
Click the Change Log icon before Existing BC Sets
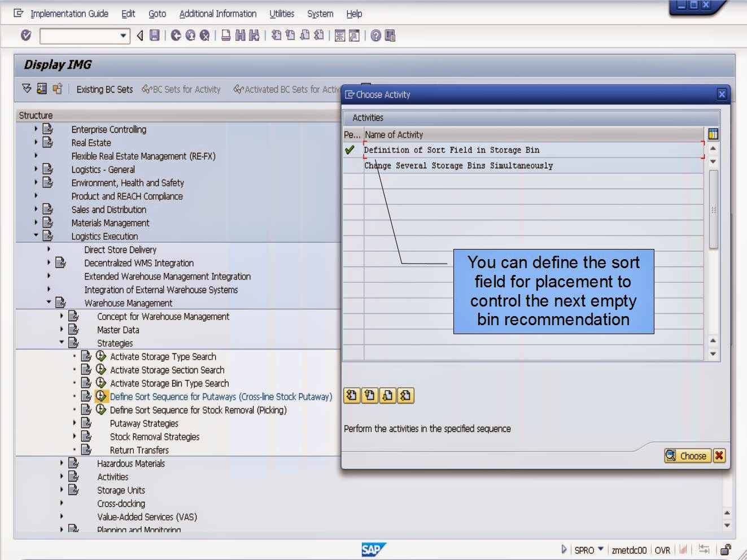tap(42, 89)
